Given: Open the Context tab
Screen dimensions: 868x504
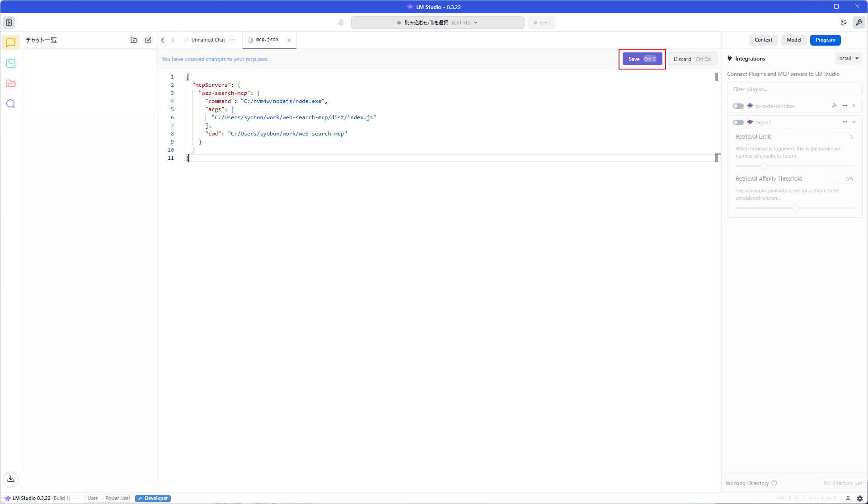Looking at the screenshot, I should [x=763, y=40].
